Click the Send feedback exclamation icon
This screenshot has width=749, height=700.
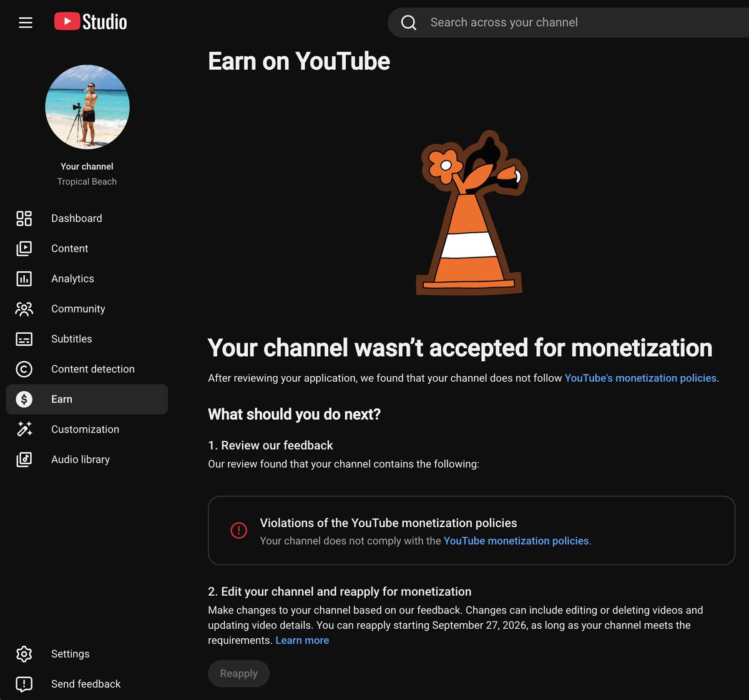tap(24, 684)
